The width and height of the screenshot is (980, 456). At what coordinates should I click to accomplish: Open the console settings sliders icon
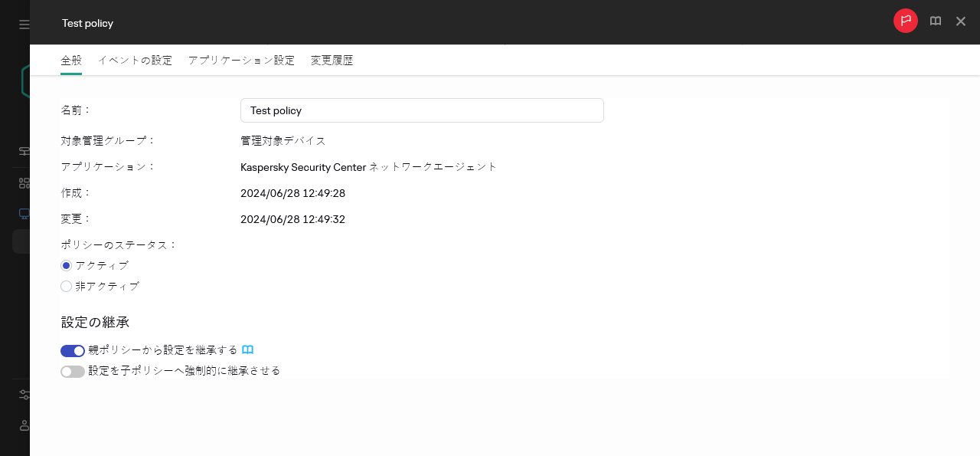tap(24, 394)
